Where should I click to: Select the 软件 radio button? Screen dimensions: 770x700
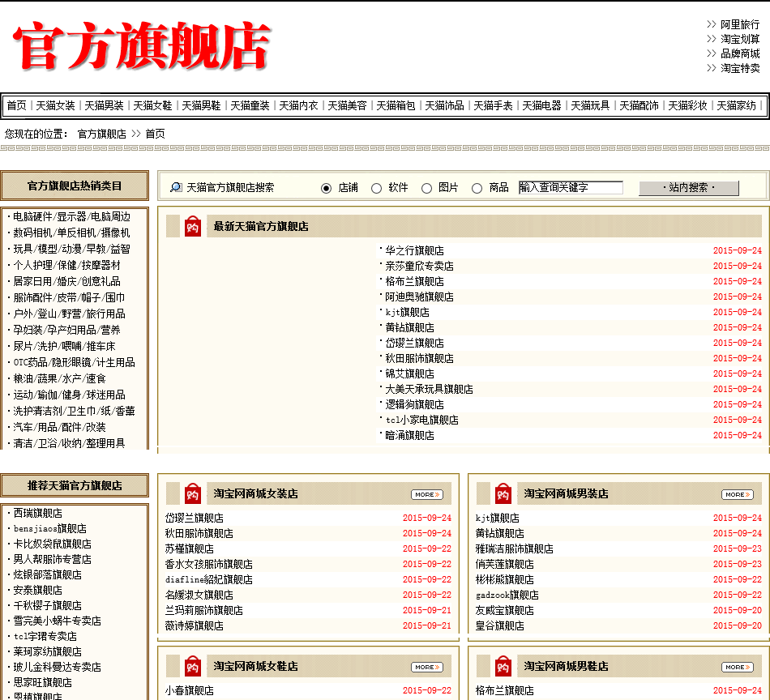tap(376, 188)
